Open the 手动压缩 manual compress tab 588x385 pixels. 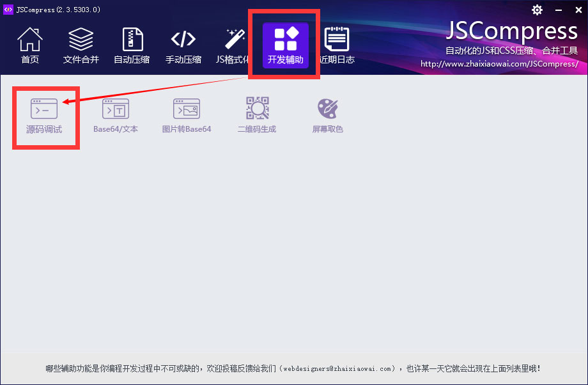[183, 45]
